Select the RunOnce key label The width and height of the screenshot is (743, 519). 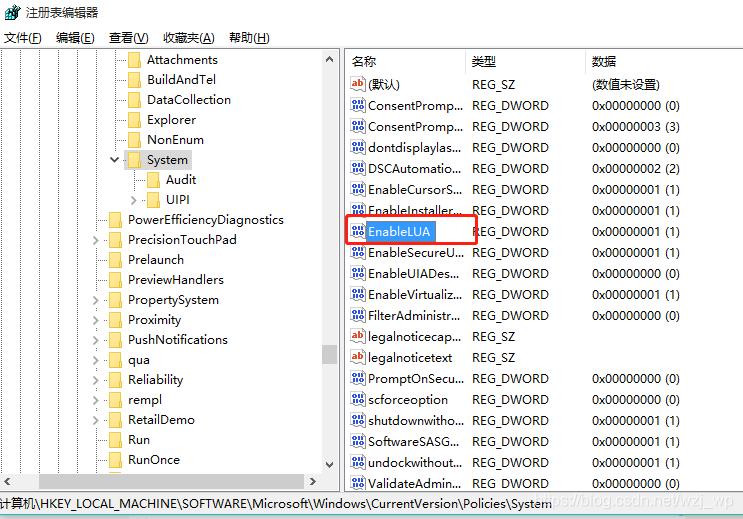coord(154,460)
